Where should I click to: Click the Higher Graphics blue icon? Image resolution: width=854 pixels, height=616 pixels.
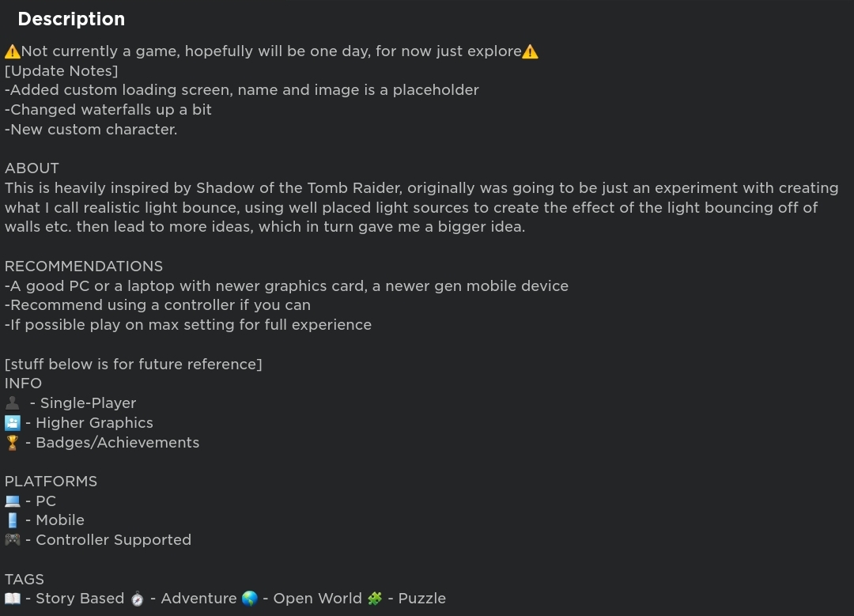(x=13, y=422)
